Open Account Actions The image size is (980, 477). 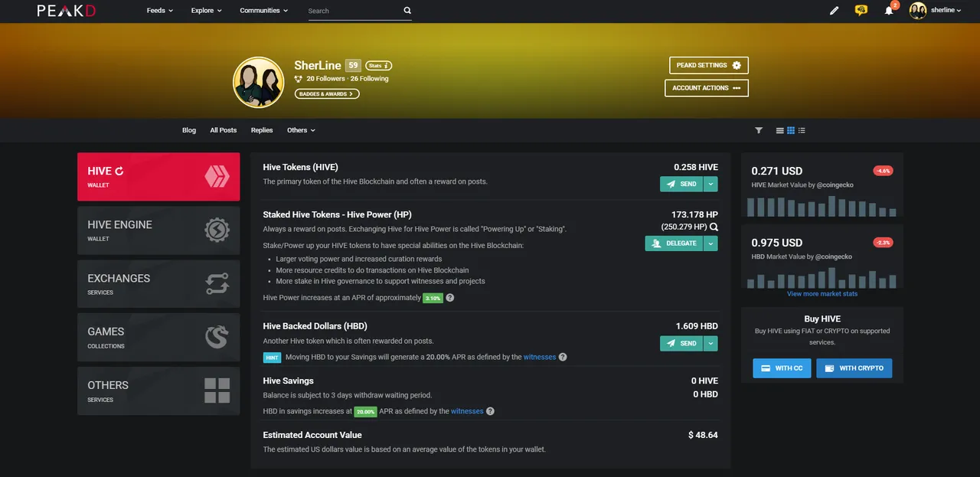[706, 88]
